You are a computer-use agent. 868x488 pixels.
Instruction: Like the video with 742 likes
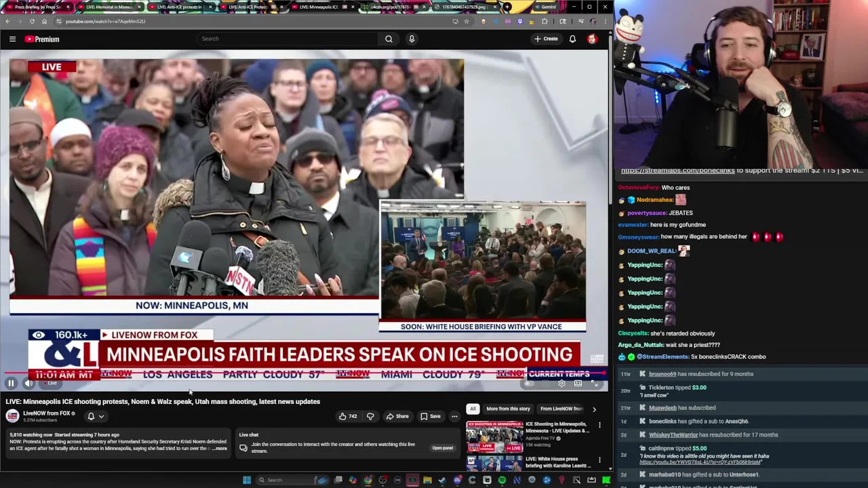(x=348, y=416)
